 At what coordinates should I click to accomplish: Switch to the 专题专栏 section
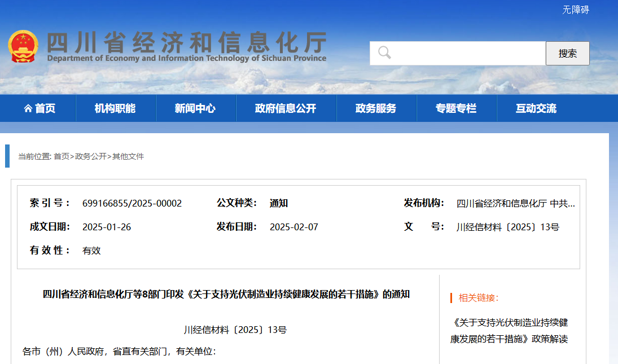456,108
